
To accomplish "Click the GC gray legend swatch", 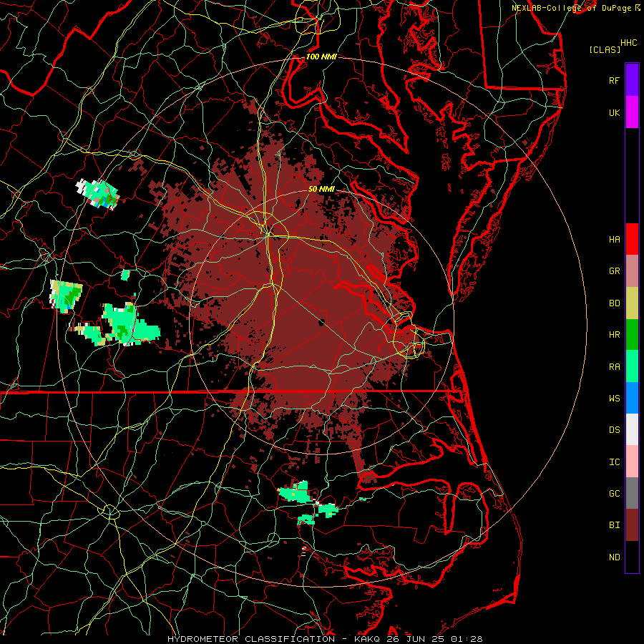I will click(x=632, y=493).
